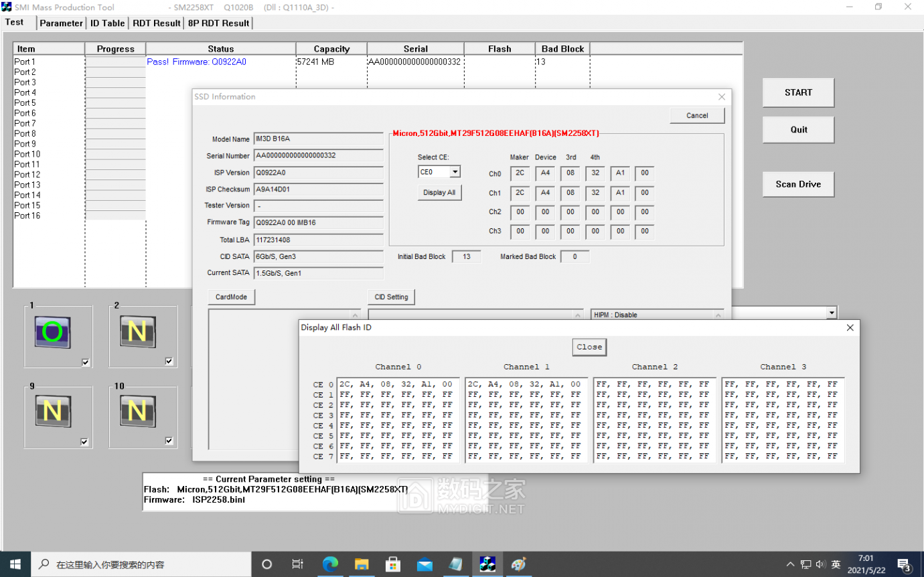Screen dimensions: 924x577
Task: Close the SSD Information dialog with X
Action: (721, 96)
